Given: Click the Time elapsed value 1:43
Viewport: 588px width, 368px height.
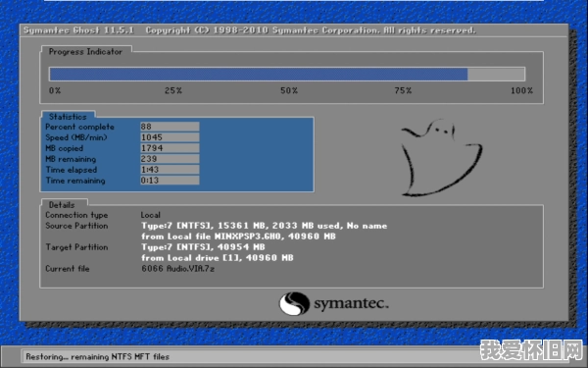Looking at the screenshot, I should coord(170,170).
